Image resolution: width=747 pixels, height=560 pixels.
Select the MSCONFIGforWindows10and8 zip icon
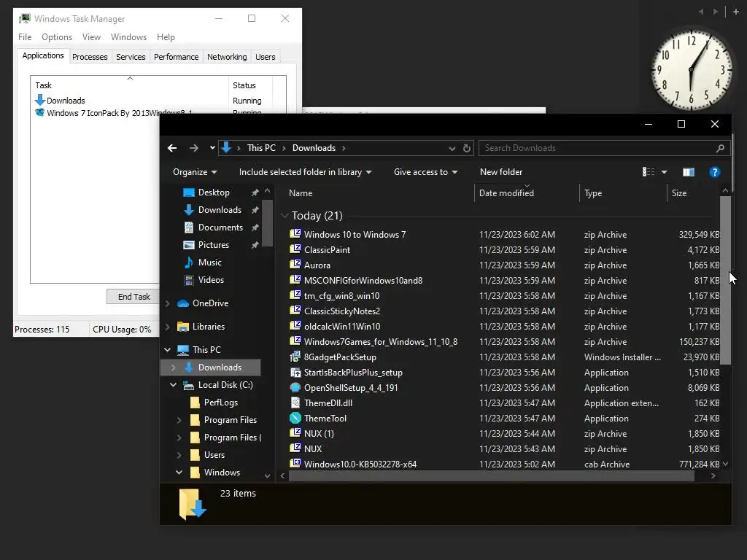295,279
